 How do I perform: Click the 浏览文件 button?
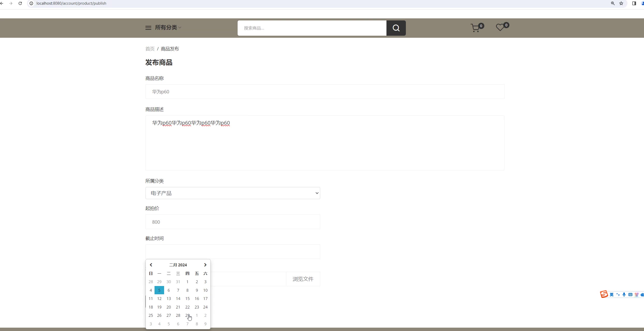303,279
